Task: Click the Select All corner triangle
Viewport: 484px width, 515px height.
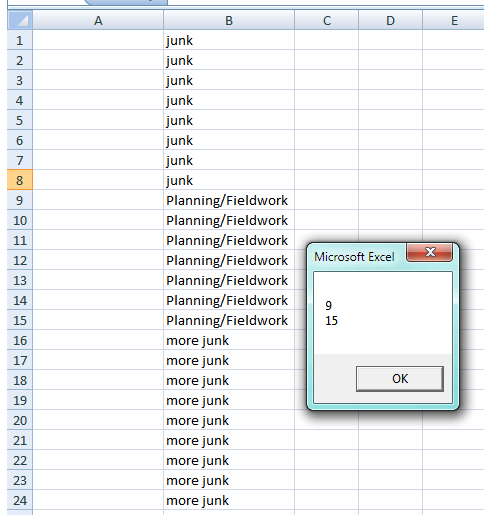Action: [20, 21]
